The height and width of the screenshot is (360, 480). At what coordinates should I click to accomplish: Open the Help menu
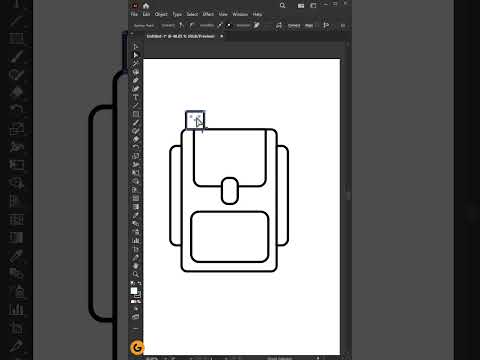pyautogui.click(x=257, y=14)
